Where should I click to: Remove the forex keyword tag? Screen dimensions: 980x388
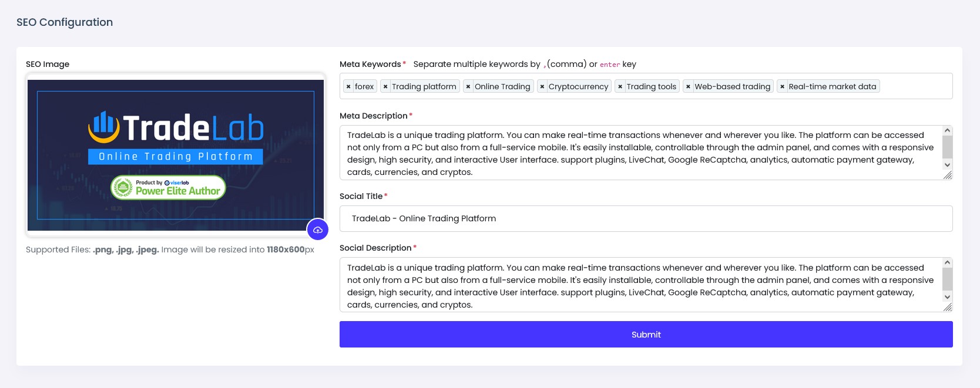(x=348, y=87)
